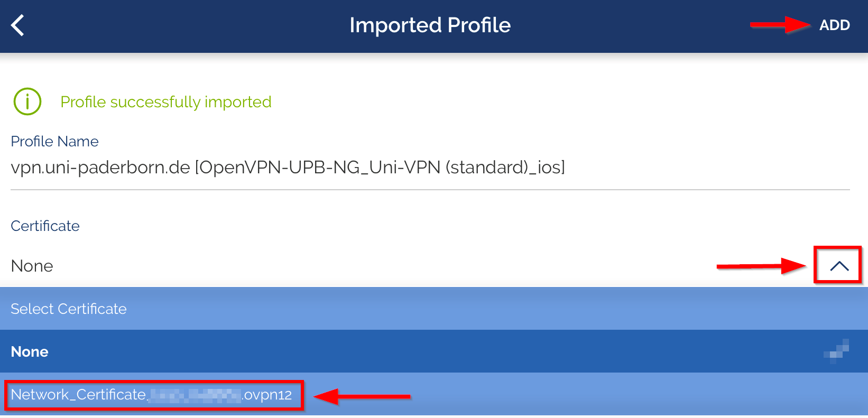The image size is (868, 418).
Task: Click the Profile successfully imported message
Action: click(166, 102)
